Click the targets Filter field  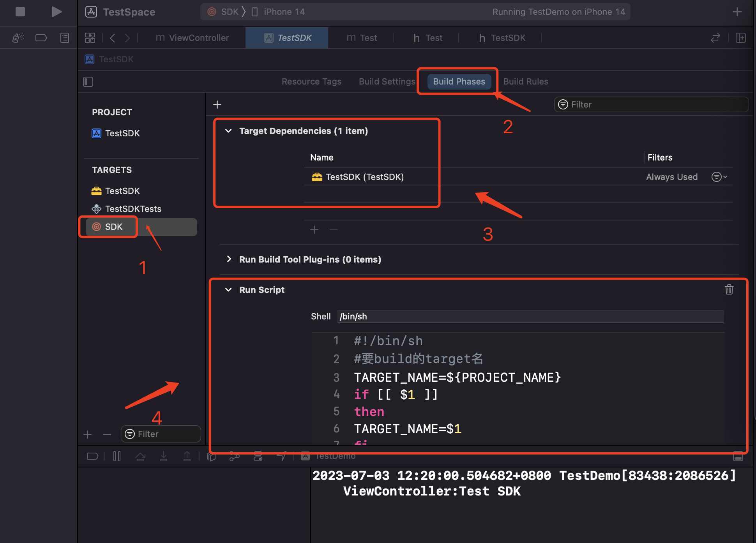tap(161, 434)
